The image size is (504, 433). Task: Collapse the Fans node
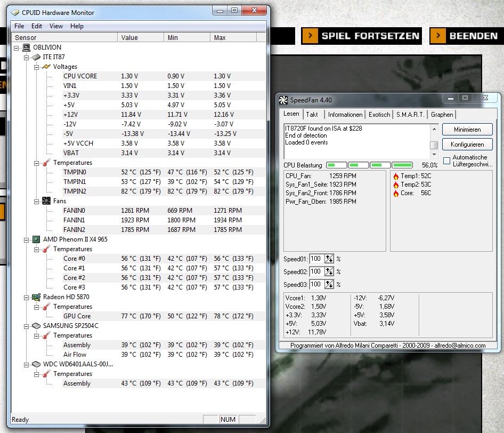[x=37, y=202]
